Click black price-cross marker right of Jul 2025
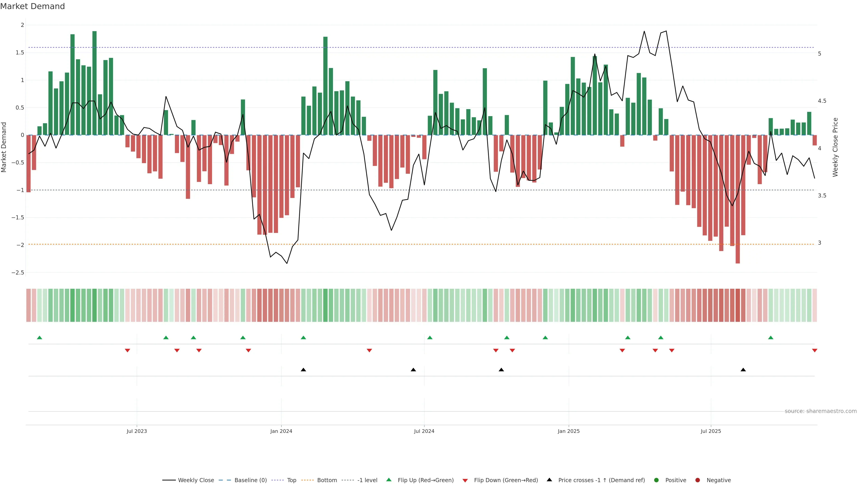This screenshot has width=868, height=488. pos(743,370)
